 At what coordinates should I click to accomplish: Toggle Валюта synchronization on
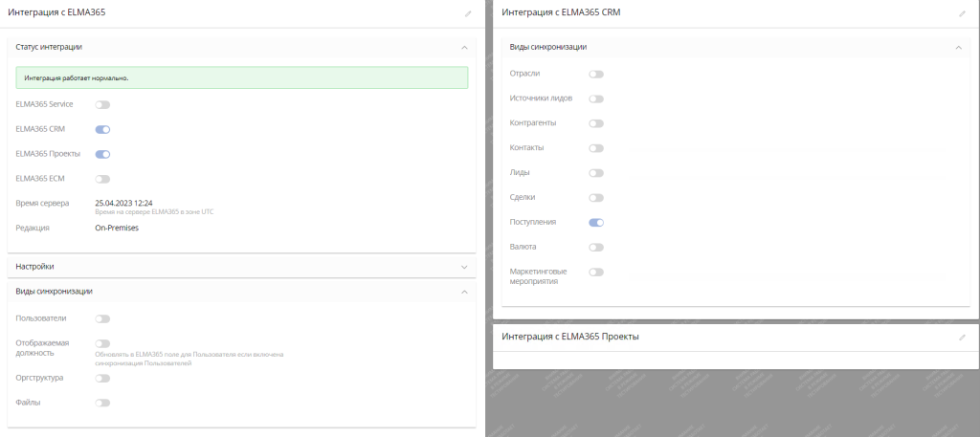596,248
